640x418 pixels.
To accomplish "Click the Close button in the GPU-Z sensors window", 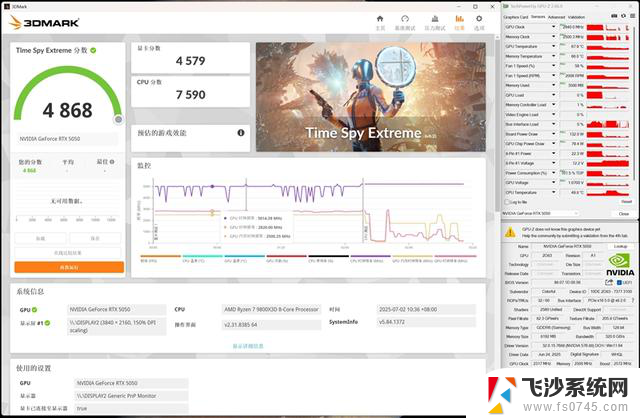I will click(624, 213).
